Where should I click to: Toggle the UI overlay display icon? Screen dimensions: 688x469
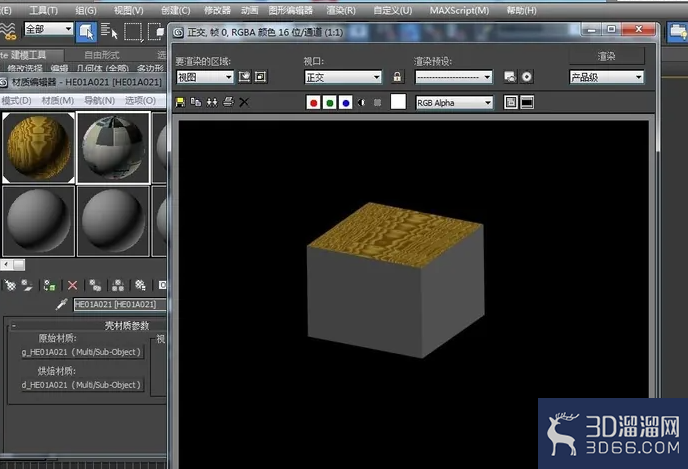coord(511,103)
